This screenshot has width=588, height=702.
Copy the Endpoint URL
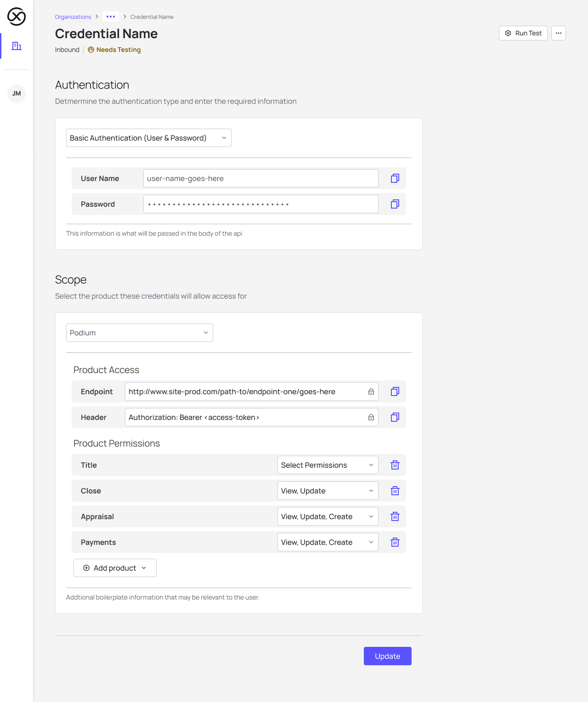[x=395, y=391]
